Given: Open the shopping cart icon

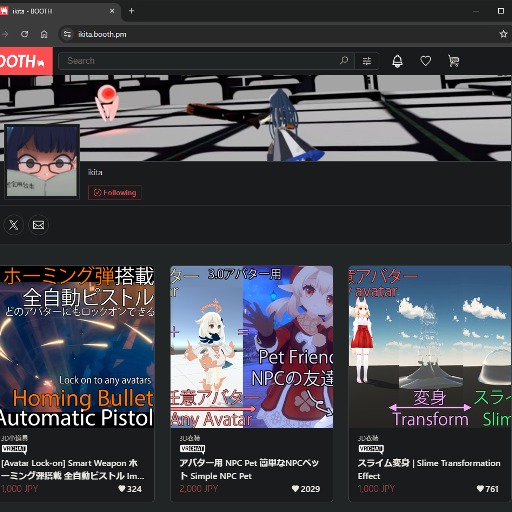Looking at the screenshot, I should click(x=453, y=61).
